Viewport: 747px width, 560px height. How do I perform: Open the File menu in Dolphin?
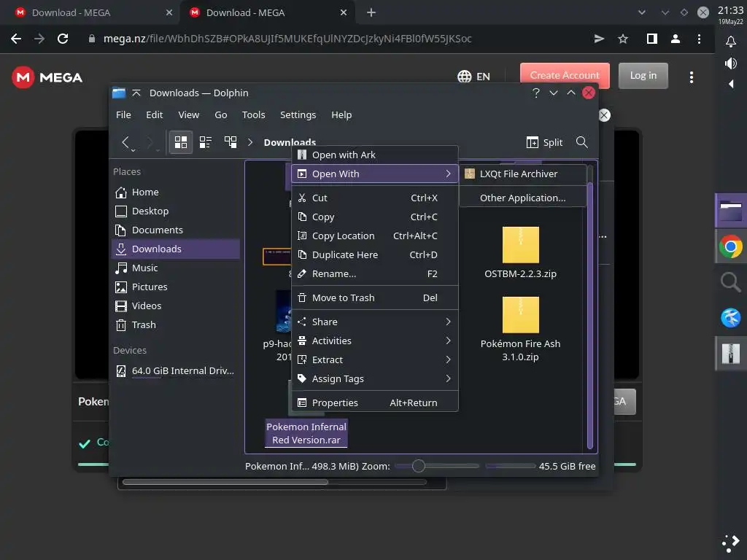coord(123,114)
